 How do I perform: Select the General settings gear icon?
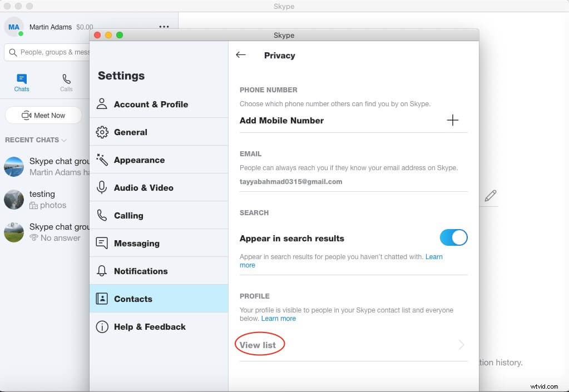pos(103,132)
